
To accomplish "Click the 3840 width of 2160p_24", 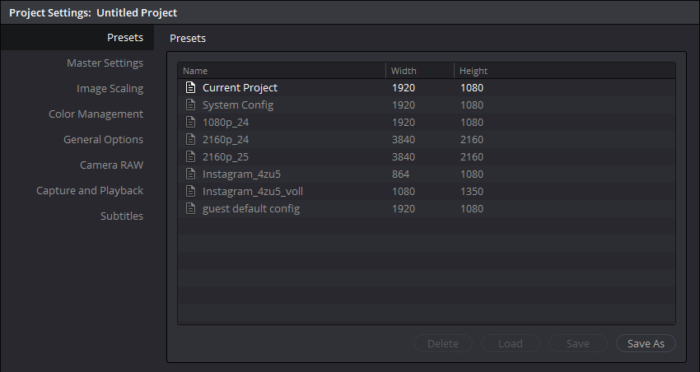I will tap(404, 139).
